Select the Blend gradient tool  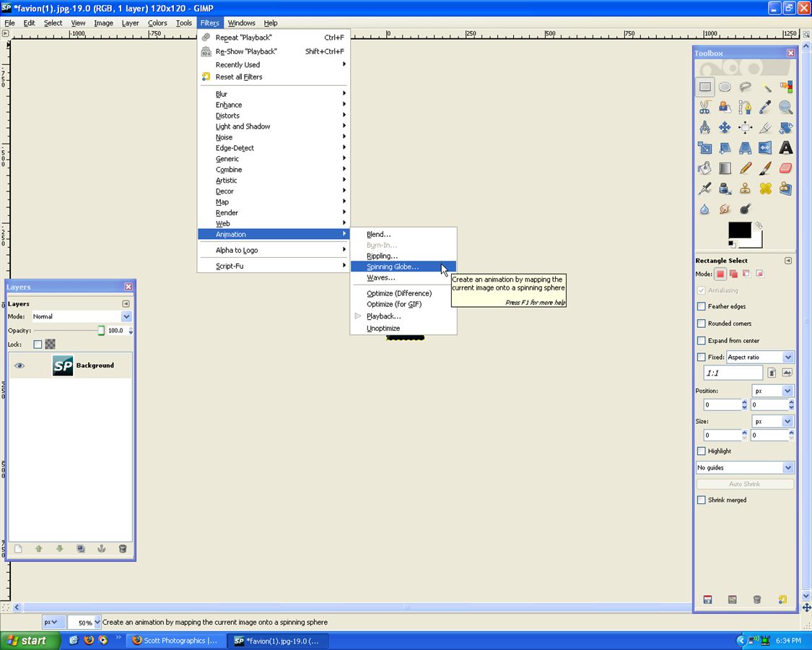coord(725,168)
